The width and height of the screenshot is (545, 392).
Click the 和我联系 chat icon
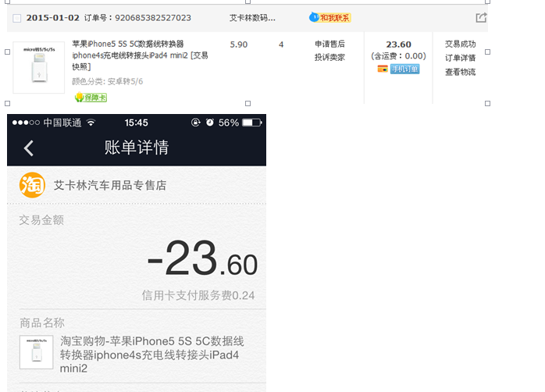click(x=330, y=17)
